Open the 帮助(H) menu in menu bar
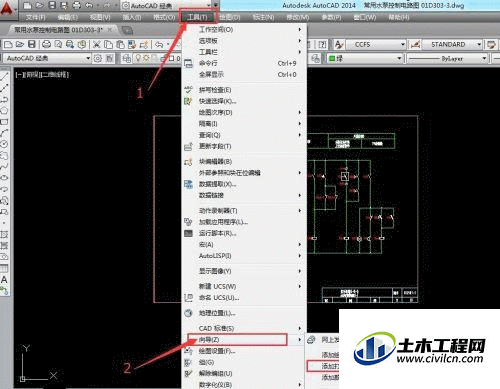 pyautogui.click(x=399, y=17)
